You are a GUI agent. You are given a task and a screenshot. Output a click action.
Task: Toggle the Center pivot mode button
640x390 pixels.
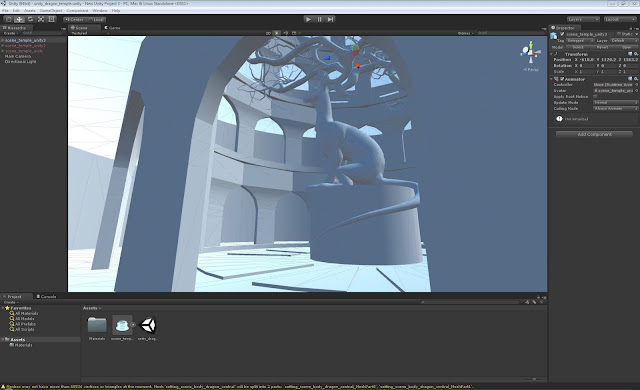[x=74, y=19]
